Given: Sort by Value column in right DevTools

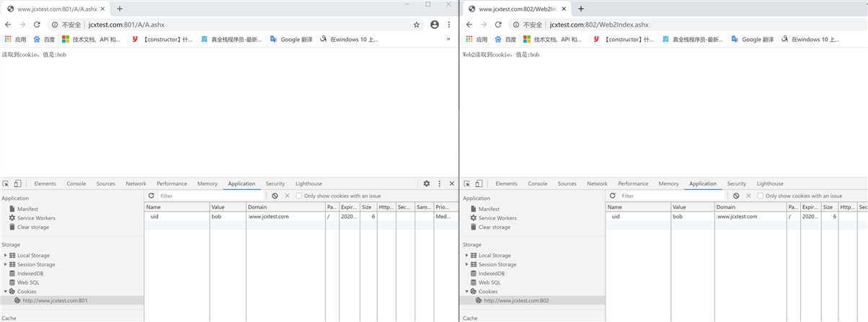Looking at the screenshot, I should [692, 207].
